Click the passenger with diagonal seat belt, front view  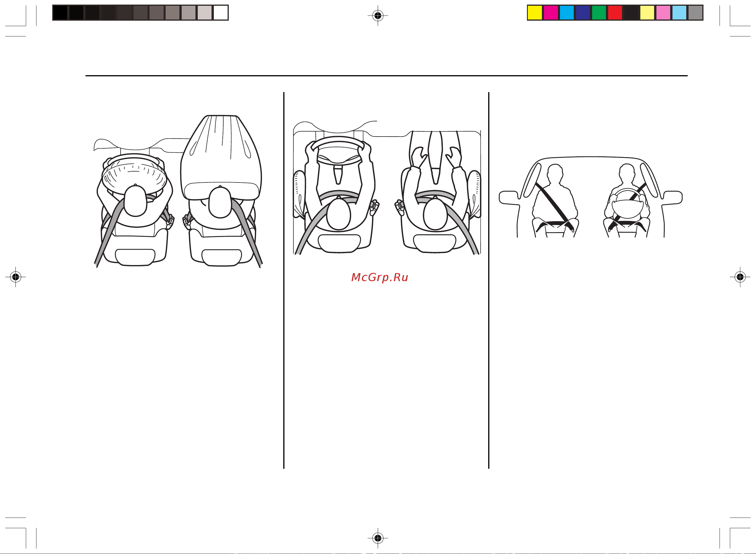click(x=555, y=201)
